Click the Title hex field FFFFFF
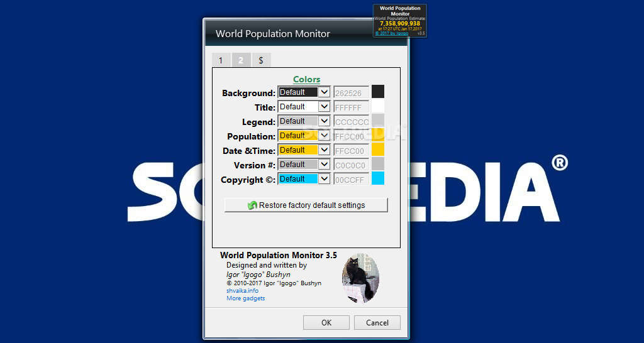Viewport: 644px width, 343px height. [351, 107]
